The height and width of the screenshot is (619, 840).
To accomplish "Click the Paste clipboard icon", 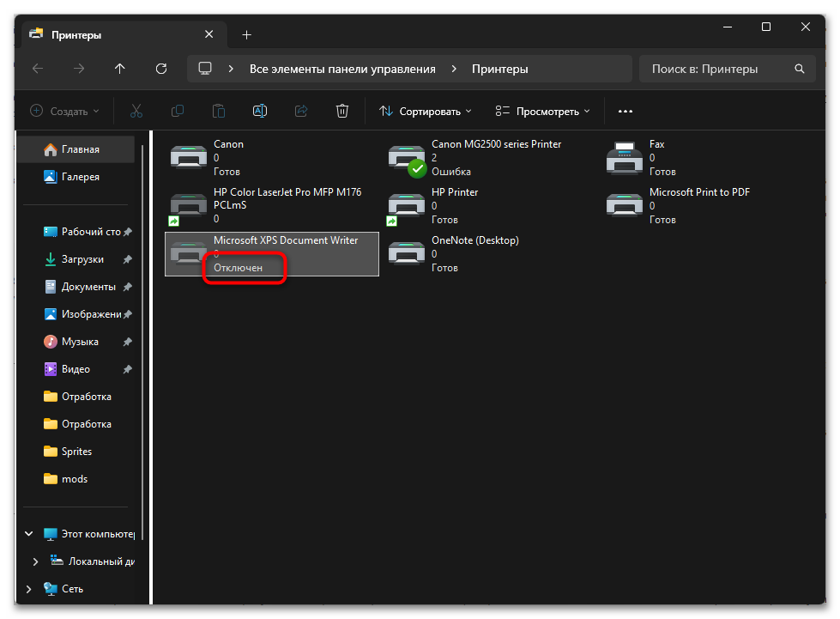I will point(219,111).
